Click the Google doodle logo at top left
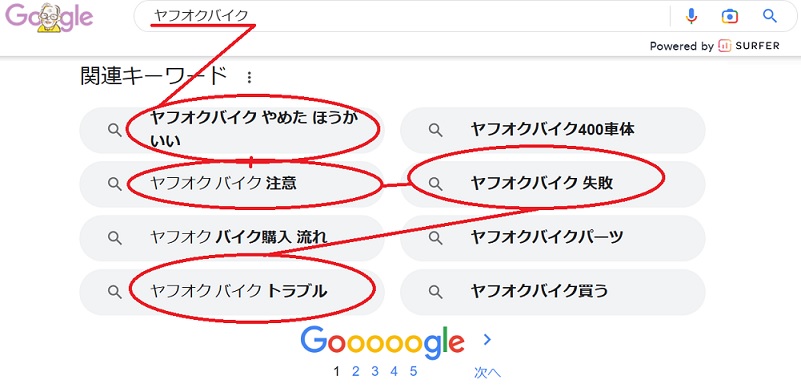801x388 pixels. (x=50, y=17)
